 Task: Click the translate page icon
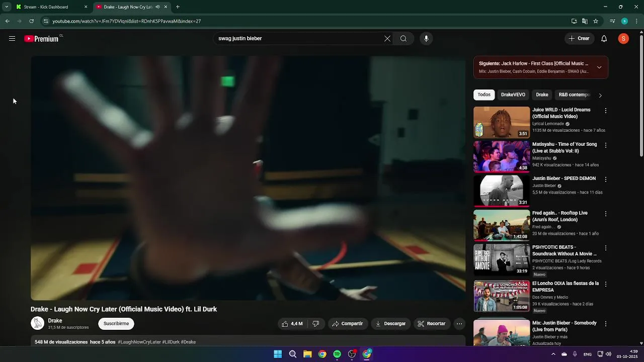coord(585,21)
